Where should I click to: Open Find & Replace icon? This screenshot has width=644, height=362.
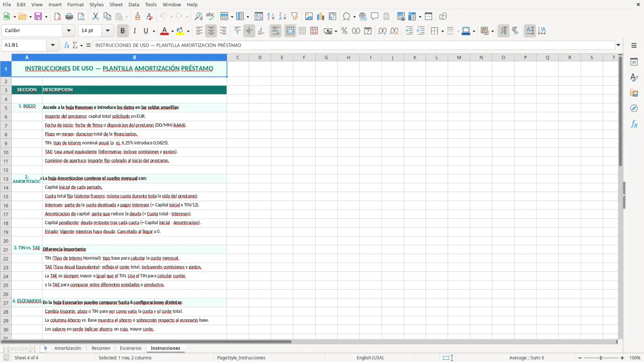coord(199,17)
